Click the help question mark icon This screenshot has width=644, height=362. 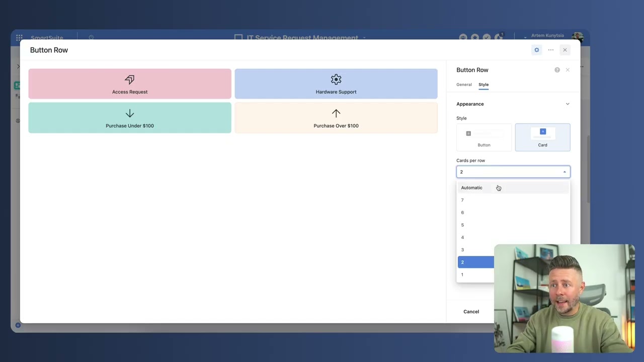[557, 70]
